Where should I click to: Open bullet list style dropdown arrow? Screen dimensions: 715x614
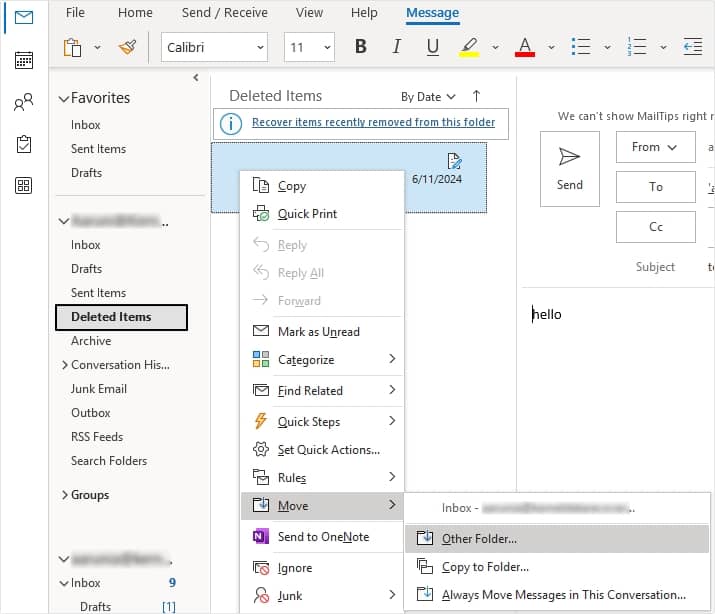tap(607, 47)
